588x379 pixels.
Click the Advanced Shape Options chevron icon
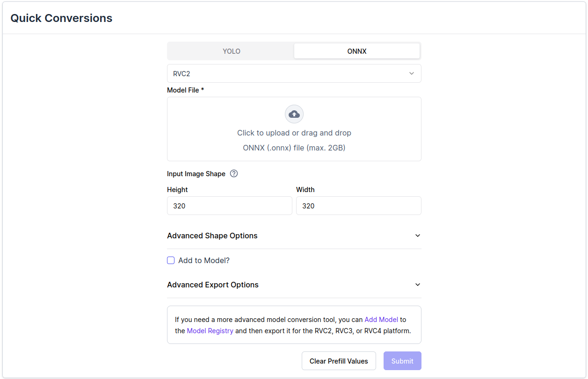(418, 236)
